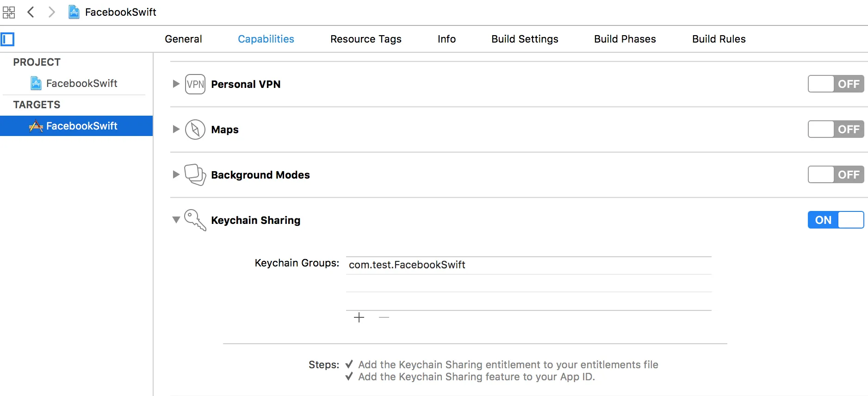868x396 pixels.
Task: Switch to the Build Settings tab
Action: [525, 39]
